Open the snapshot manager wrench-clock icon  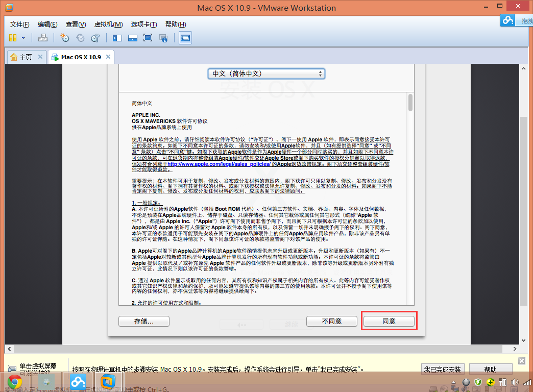coord(95,38)
